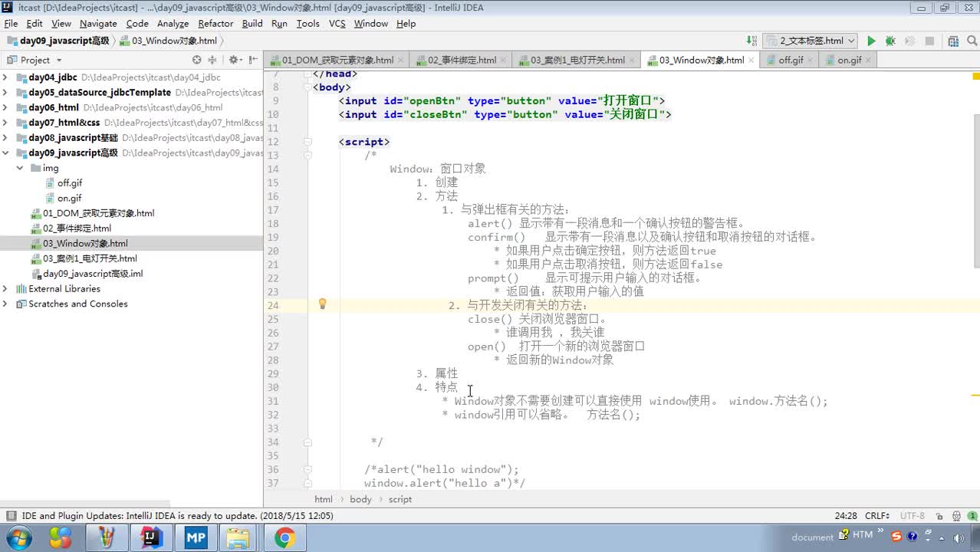The image size is (980, 552).
Task: Change line separator CRLF in status bar
Action: tap(876, 516)
